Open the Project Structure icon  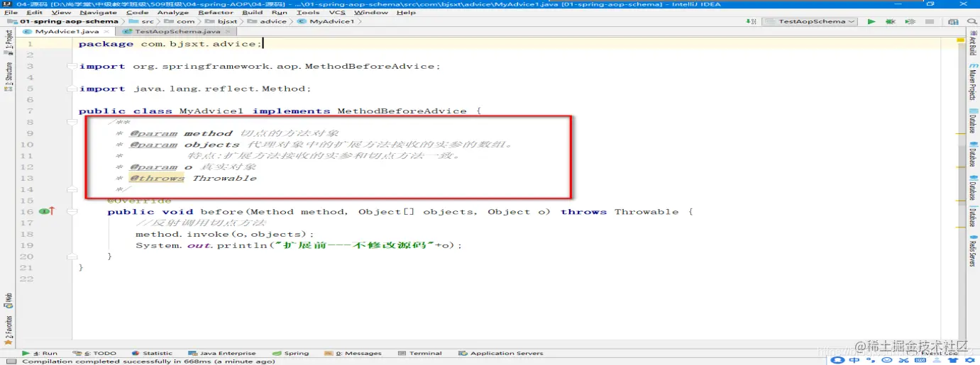pos(953,21)
